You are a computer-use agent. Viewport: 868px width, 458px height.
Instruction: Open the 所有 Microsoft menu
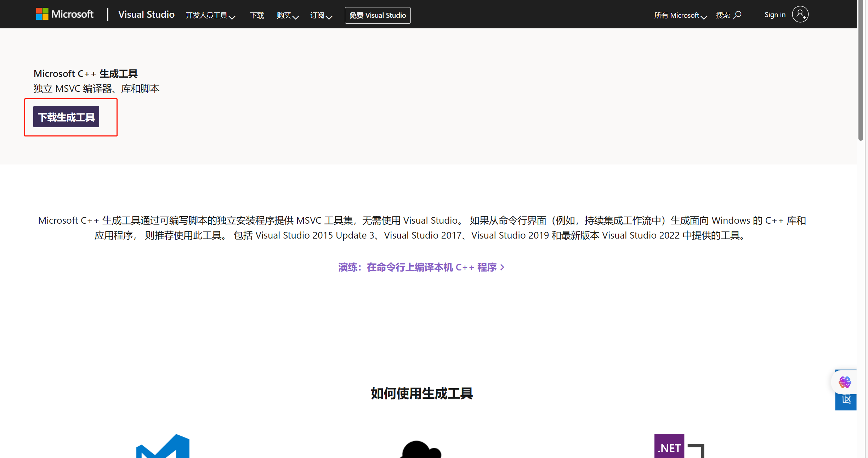pyautogui.click(x=680, y=15)
